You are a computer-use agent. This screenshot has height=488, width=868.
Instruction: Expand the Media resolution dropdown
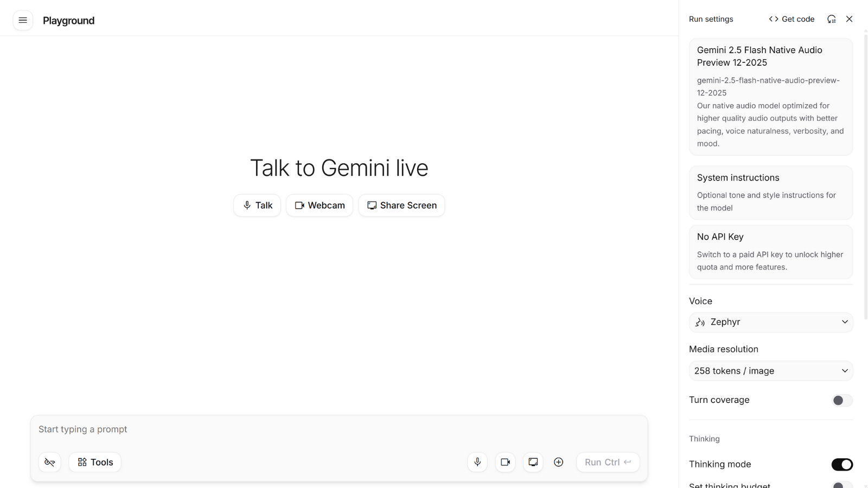tap(770, 371)
